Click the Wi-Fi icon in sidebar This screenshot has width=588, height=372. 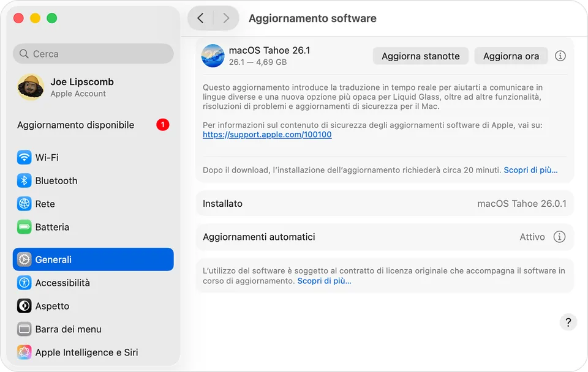pos(24,157)
